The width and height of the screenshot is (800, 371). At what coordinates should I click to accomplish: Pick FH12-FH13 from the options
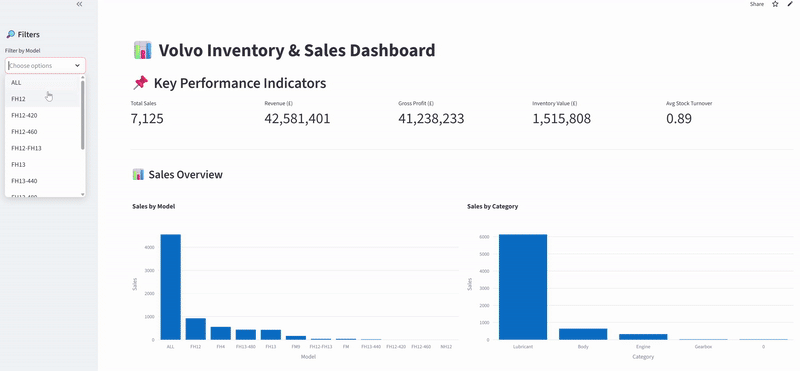tap(43, 148)
